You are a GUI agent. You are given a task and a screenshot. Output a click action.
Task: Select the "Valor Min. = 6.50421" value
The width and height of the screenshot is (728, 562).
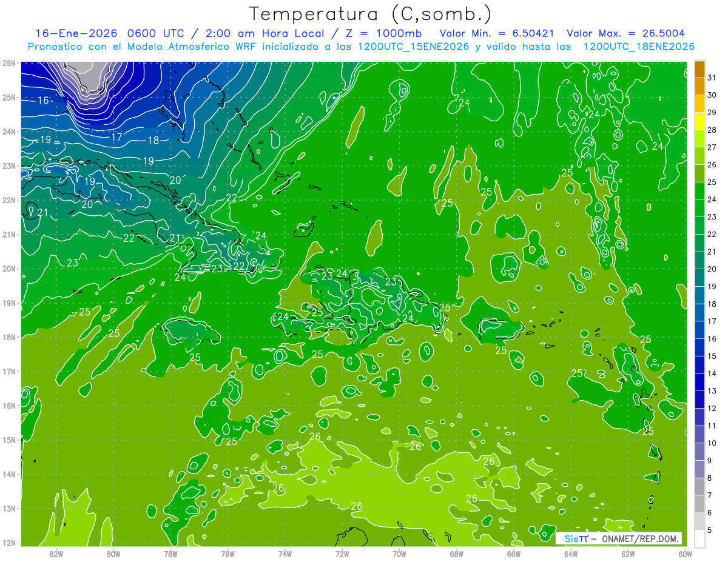(x=497, y=33)
